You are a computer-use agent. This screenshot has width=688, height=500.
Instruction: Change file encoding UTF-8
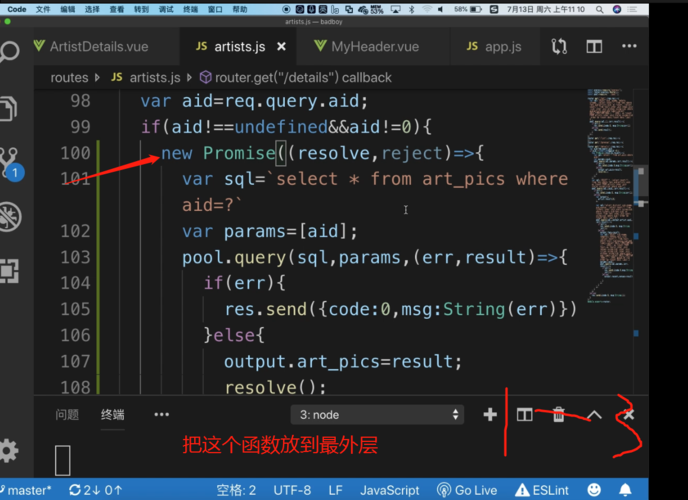coord(292,490)
